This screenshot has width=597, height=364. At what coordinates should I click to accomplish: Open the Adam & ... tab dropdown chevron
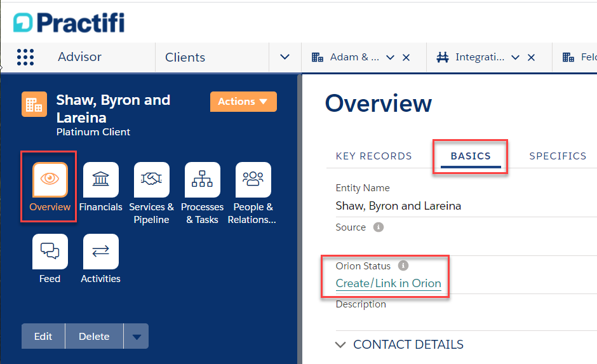pyautogui.click(x=390, y=58)
